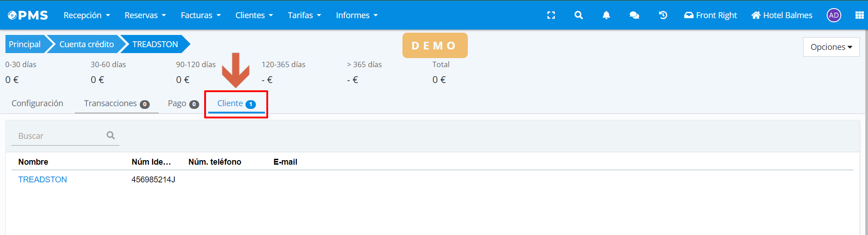Screen dimensions: 868x235
Task: Open the Opciones dropdown
Action: click(831, 47)
